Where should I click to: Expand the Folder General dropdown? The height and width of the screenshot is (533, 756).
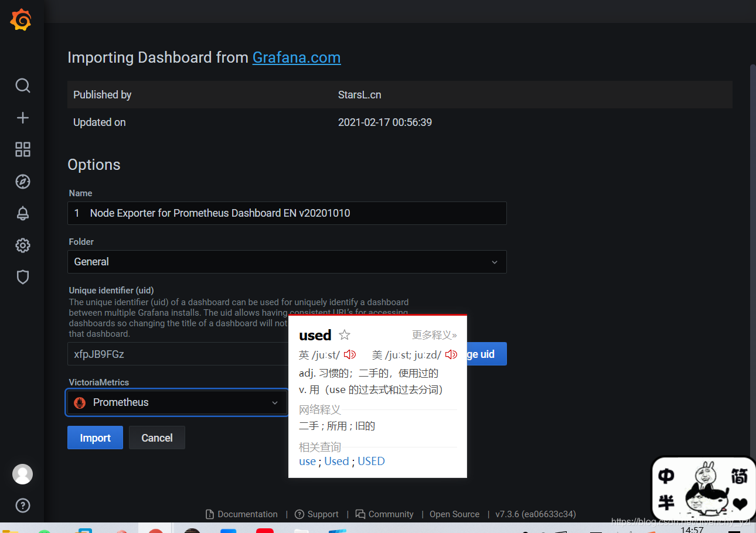287,262
